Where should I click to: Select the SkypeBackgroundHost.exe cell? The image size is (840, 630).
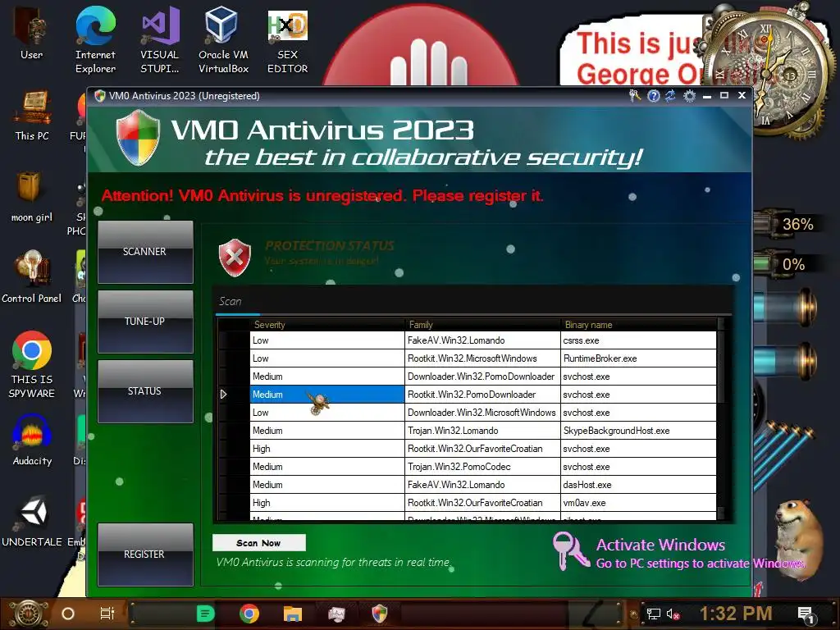[x=638, y=431]
